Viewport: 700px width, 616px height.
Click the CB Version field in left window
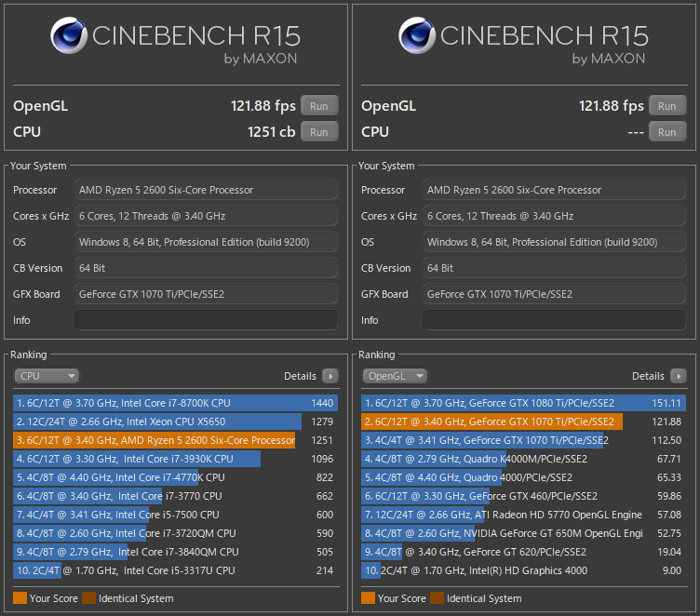(x=206, y=268)
